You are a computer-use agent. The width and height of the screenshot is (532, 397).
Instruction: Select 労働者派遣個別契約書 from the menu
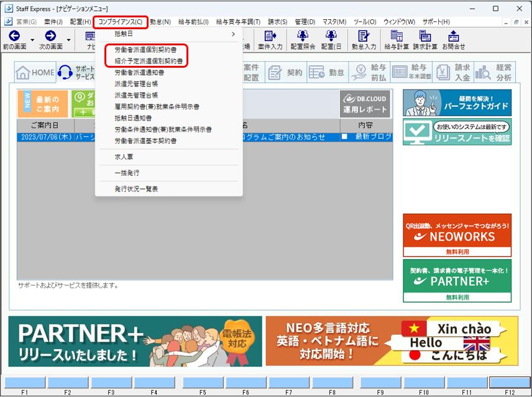coord(148,49)
